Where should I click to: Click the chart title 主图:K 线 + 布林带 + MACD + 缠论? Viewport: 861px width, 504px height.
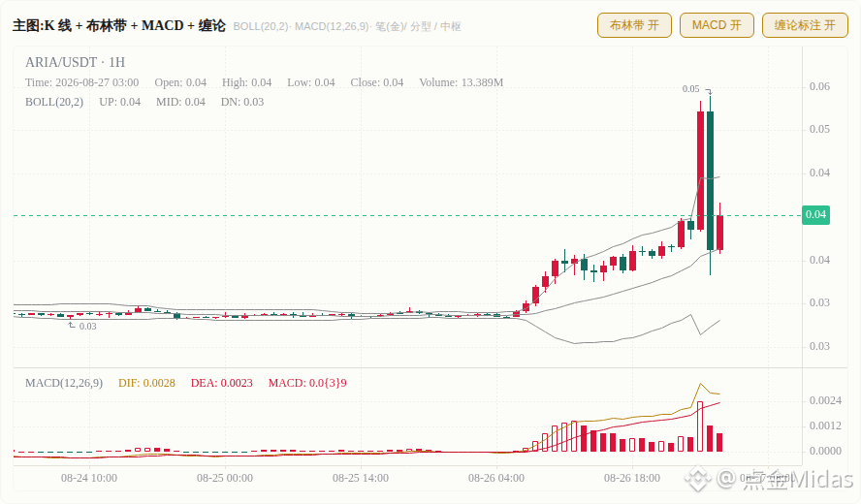pyautogui.click(x=119, y=26)
